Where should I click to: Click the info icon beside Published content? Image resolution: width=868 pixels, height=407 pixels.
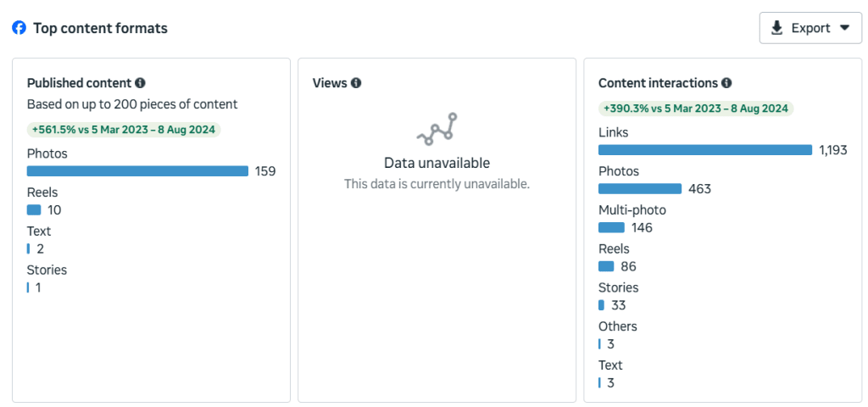[x=140, y=83]
